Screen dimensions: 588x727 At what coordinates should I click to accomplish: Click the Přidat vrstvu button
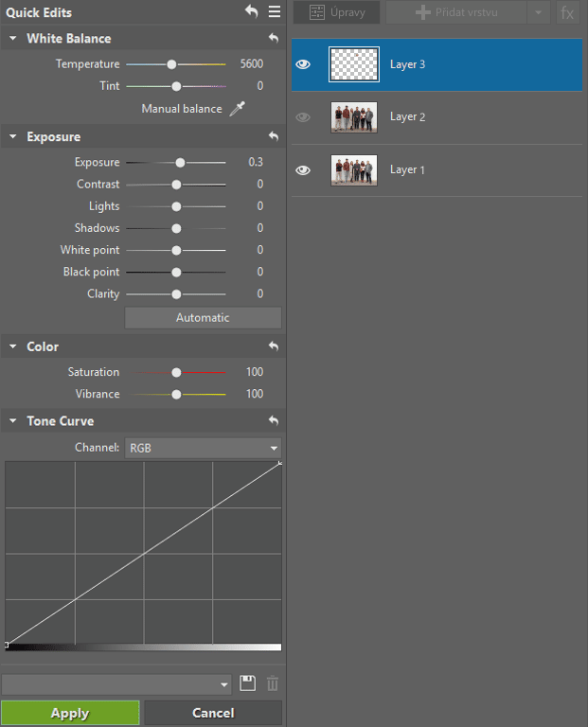pyautogui.click(x=456, y=12)
